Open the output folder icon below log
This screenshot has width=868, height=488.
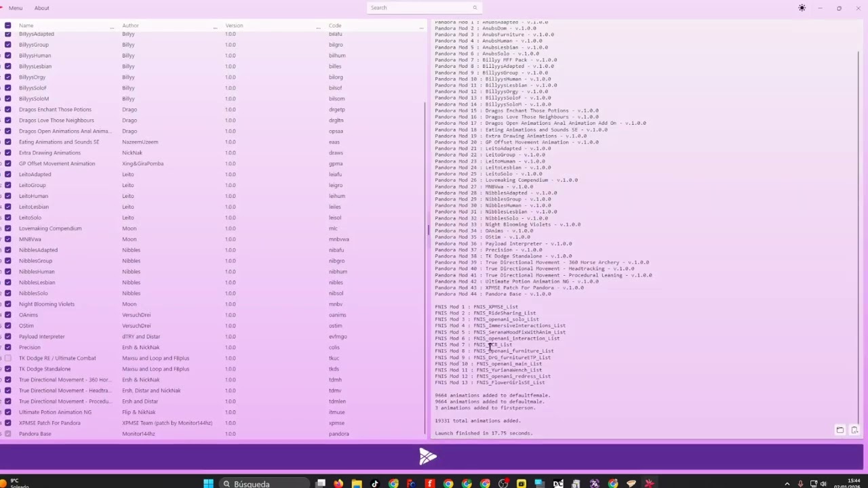coord(840,430)
